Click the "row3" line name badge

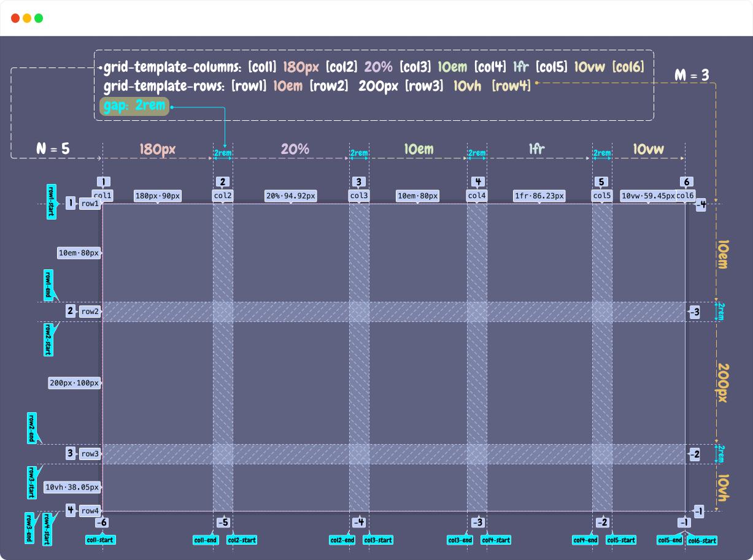(90, 454)
